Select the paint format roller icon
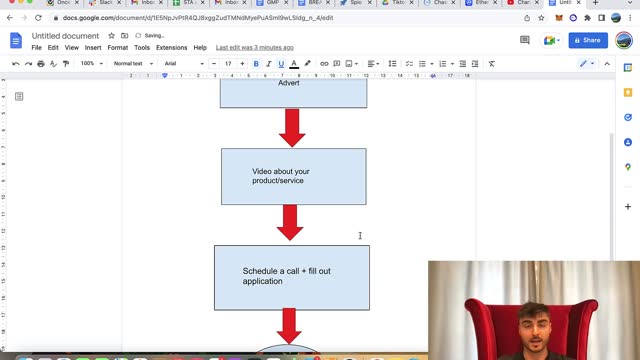Viewport: 640px width, 360px height. [66, 64]
